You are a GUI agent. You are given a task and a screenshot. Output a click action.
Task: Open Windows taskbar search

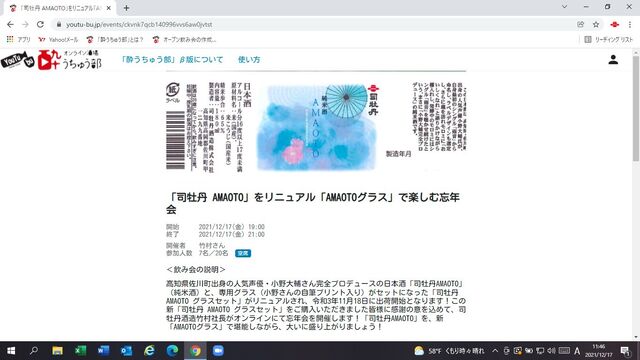pos(34,351)
